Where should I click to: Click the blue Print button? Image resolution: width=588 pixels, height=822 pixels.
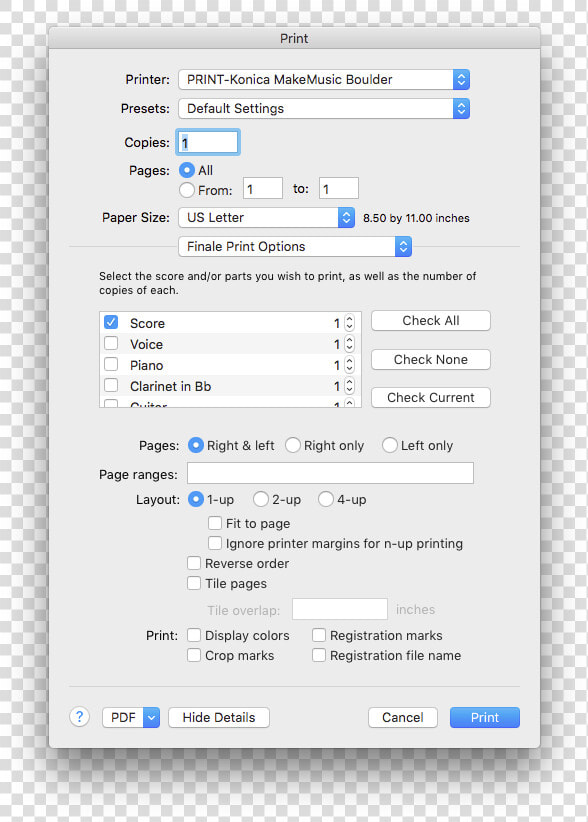pos(485,717)
